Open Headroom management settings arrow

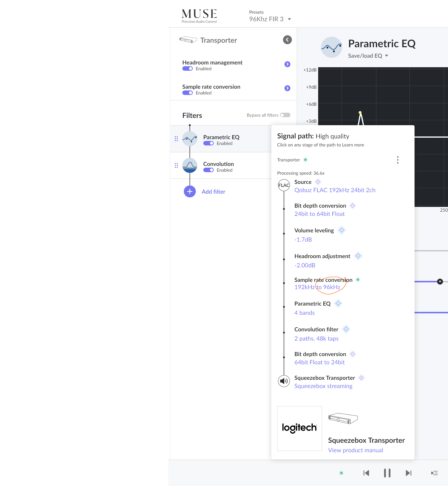click(287, 64)
